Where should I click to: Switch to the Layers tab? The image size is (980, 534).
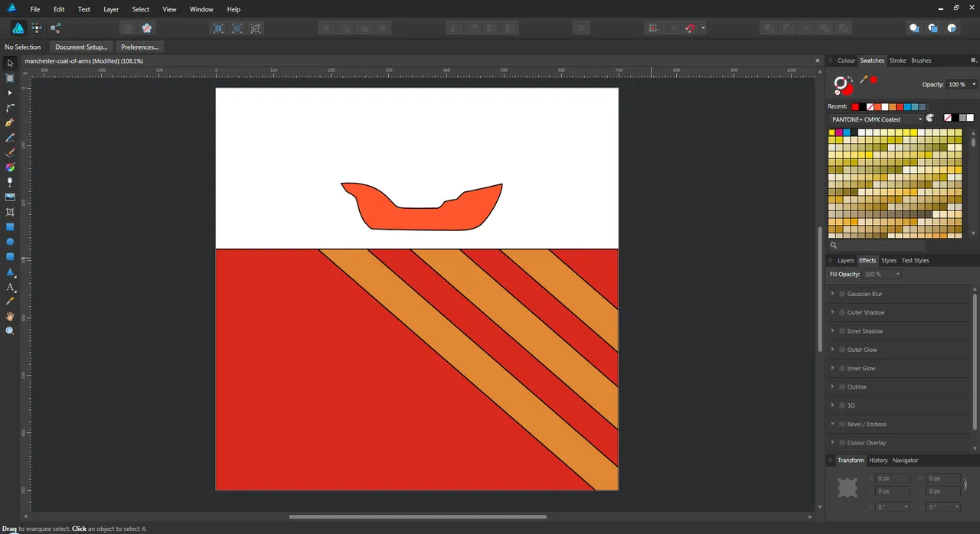point(845,260)
